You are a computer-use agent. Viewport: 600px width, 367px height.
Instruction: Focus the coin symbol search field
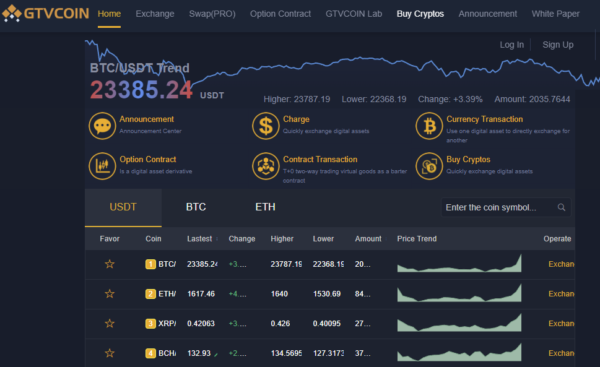tap(506, 207)
